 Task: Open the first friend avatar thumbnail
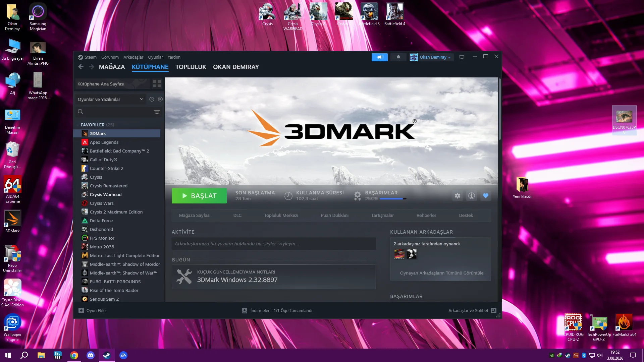click(399, 254)
